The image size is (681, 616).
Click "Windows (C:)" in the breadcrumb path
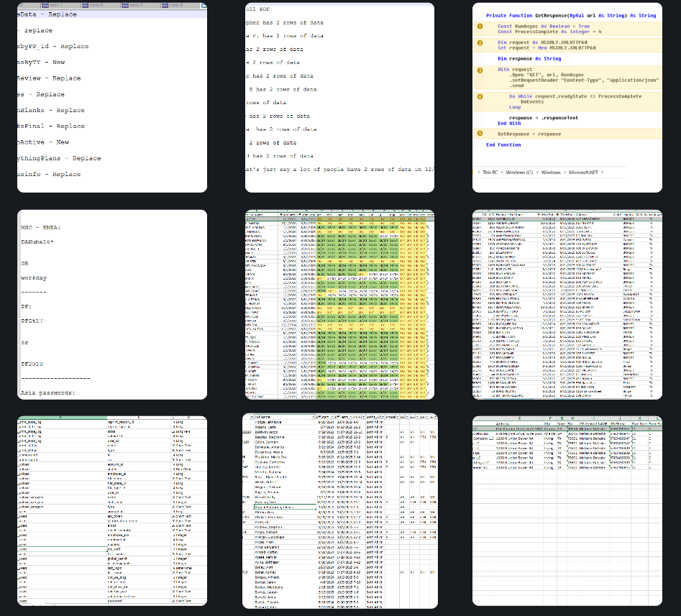[521, 173]
